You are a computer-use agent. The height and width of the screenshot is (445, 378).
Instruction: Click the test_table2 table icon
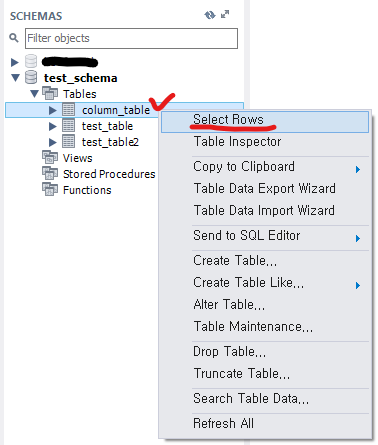[69, 142]
